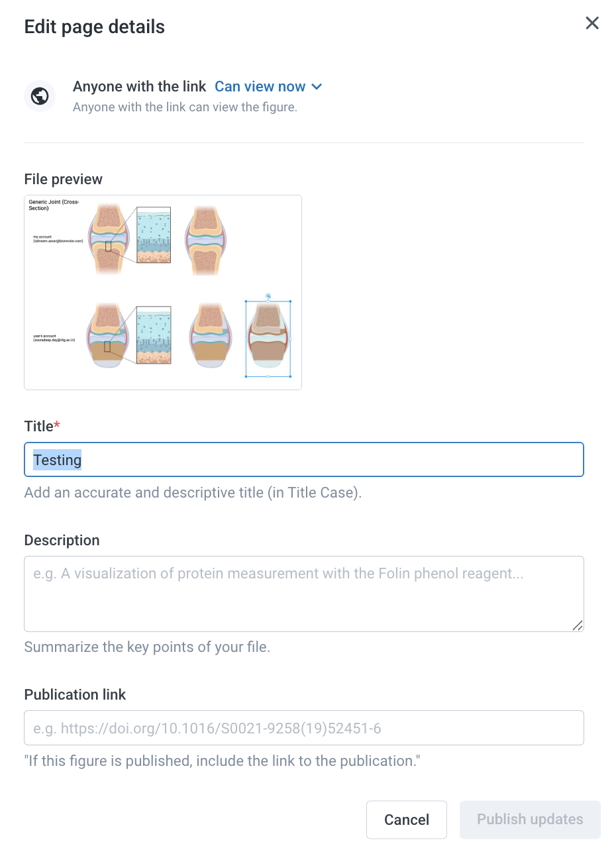Click the rotation handle above the selected joint
Image resolution: width=616 pixels, height=852 pixels.
click(268, 296)
